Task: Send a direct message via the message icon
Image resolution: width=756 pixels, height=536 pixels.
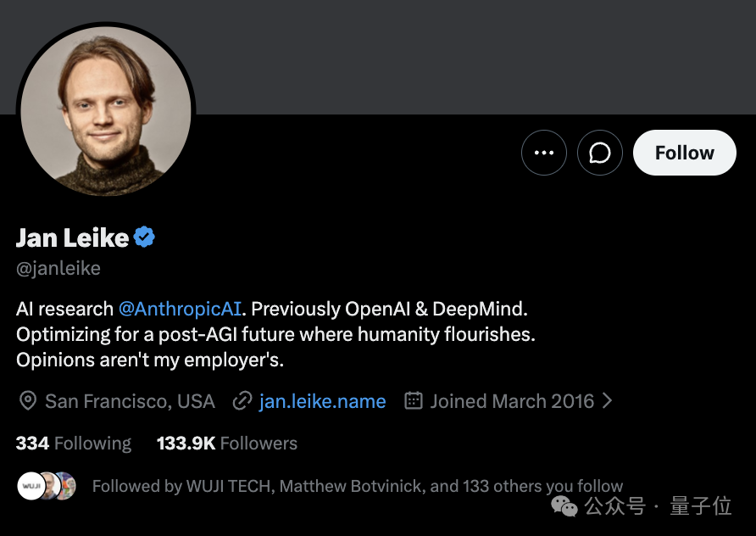Action: (600, 153)
